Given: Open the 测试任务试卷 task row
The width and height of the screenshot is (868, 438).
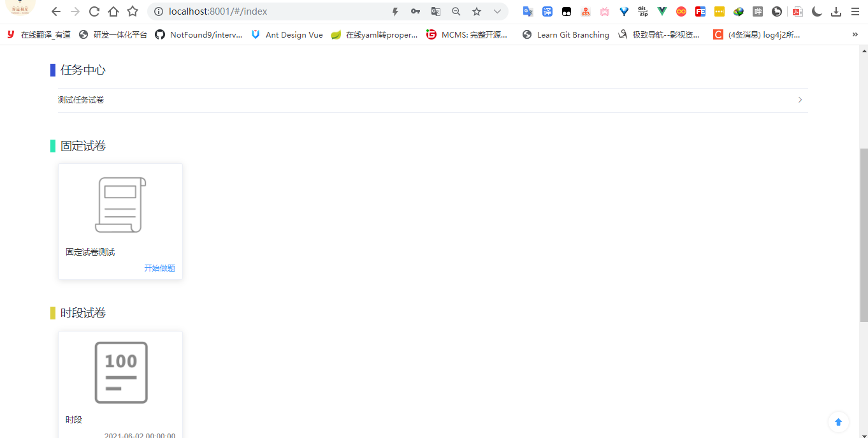Looking at the screenshot, I should (433, 100).
